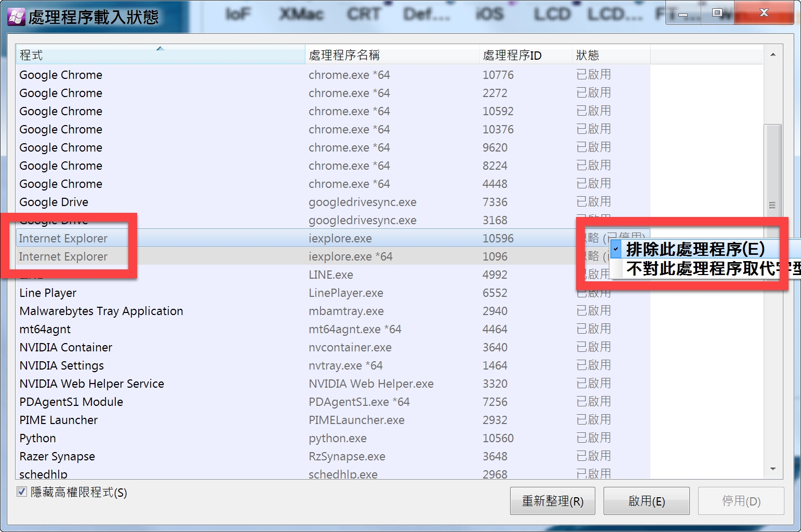Click process ID 3320 for NVIDIA Web Helper
This screenshot has width=801, height=532.
click(x=495, y=384)
